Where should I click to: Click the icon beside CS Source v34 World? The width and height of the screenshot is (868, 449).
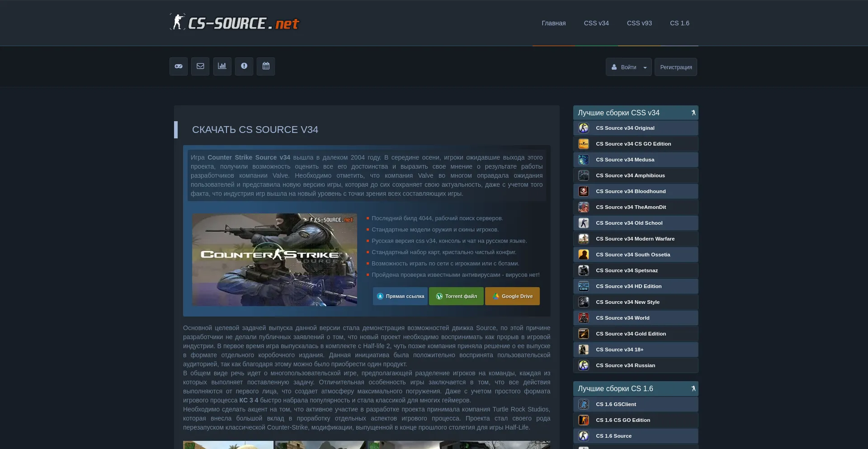pos(584,318)
